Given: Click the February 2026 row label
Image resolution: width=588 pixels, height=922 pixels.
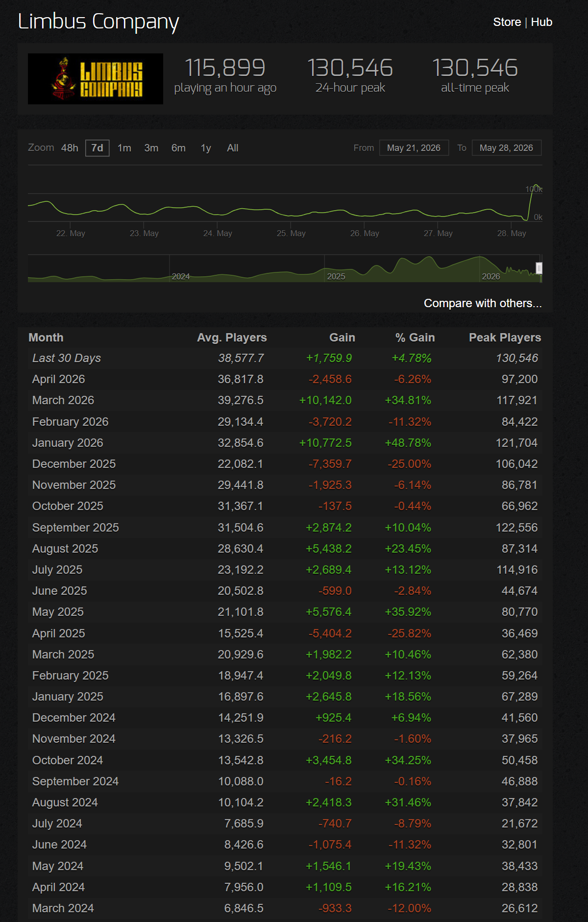Looking at the screenshot, I should tap(70, 422).
